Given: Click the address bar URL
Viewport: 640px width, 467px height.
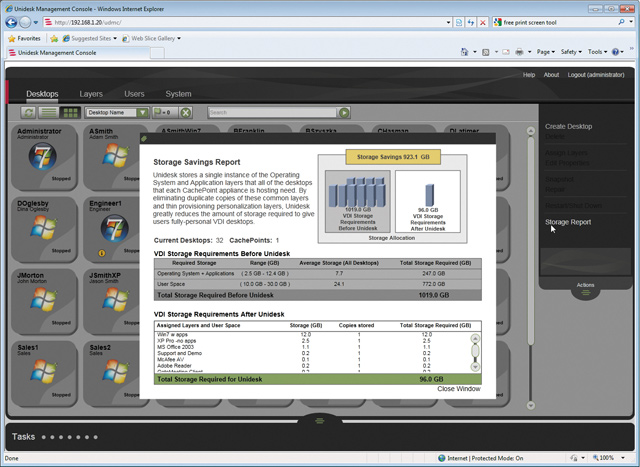Looking at the screenshot, I should pos(88,22).
